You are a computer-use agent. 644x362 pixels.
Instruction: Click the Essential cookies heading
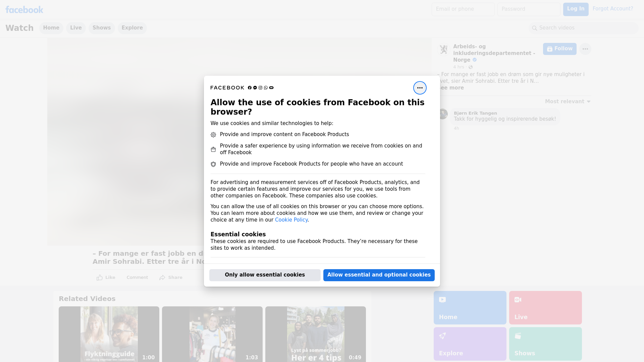[238, 235]
